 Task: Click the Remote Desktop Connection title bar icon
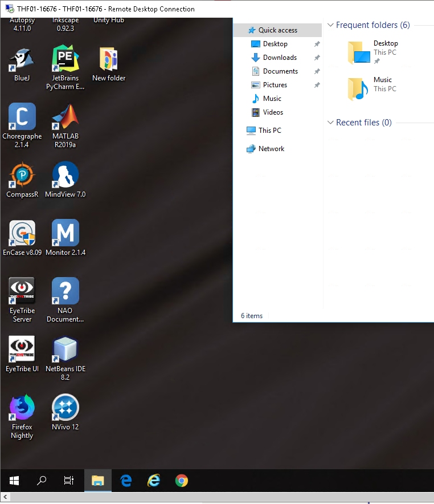pos(10,9)
